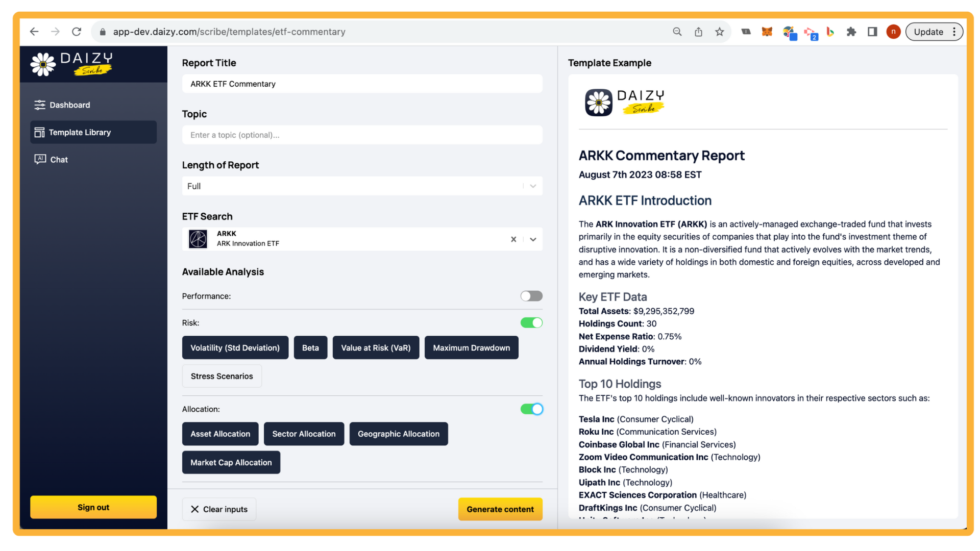980x551 pixels.
Task: Clear ARKK selection with X icon
Action: [x=513, y=239]
